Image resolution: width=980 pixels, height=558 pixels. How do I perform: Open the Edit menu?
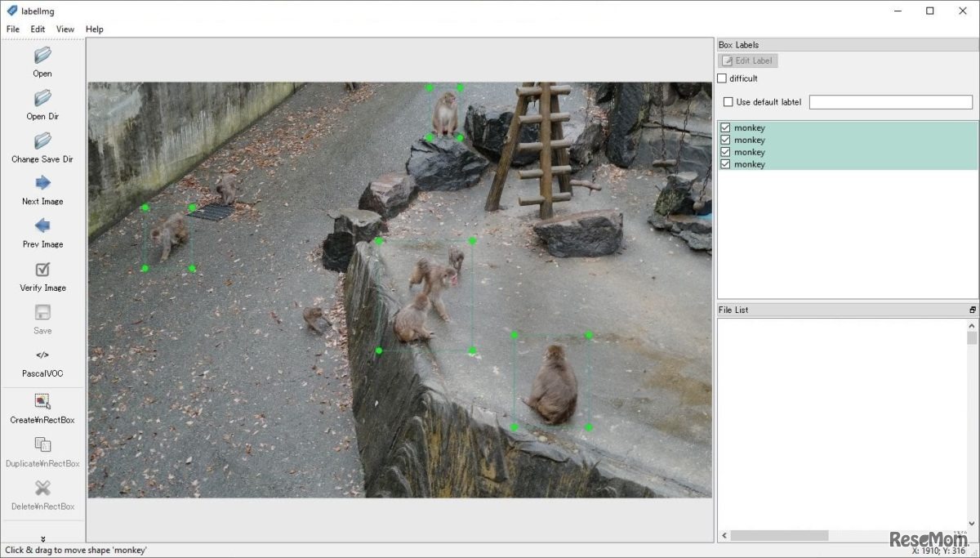(37, 29)
